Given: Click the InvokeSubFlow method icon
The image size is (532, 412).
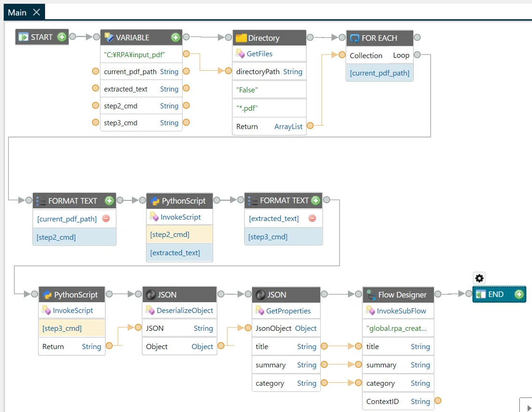Looking at the screenshot, I should tap(370, 311).
